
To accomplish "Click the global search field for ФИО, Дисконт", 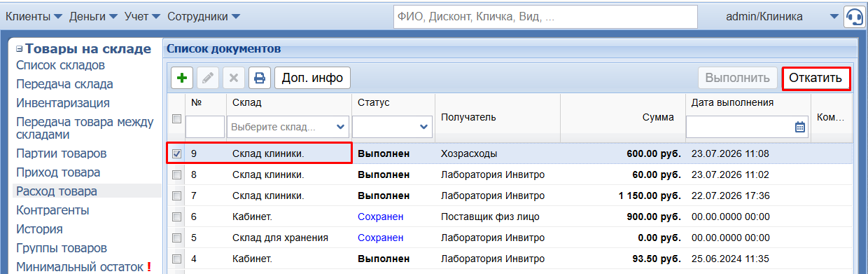I will coord(545,16).
